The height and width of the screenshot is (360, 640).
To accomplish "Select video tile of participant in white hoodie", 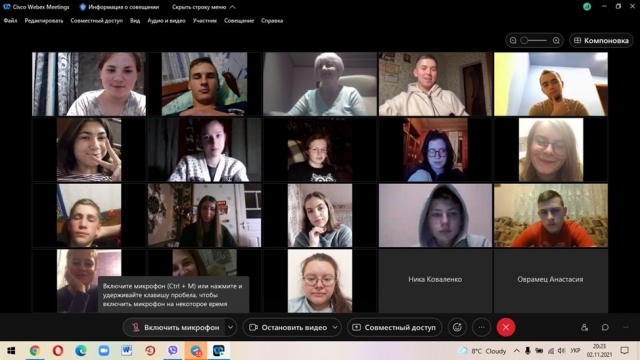I will coord(435,84).
